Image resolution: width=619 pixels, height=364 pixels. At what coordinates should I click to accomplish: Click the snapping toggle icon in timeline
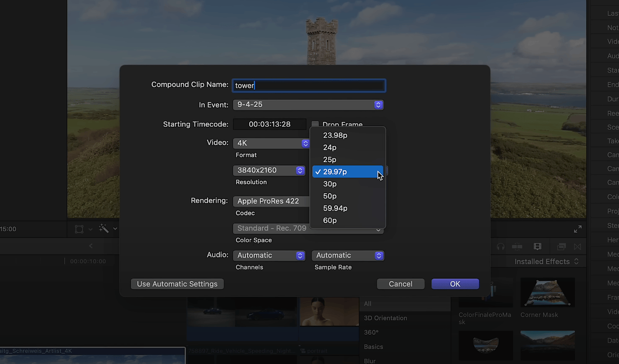click(517, 247)
